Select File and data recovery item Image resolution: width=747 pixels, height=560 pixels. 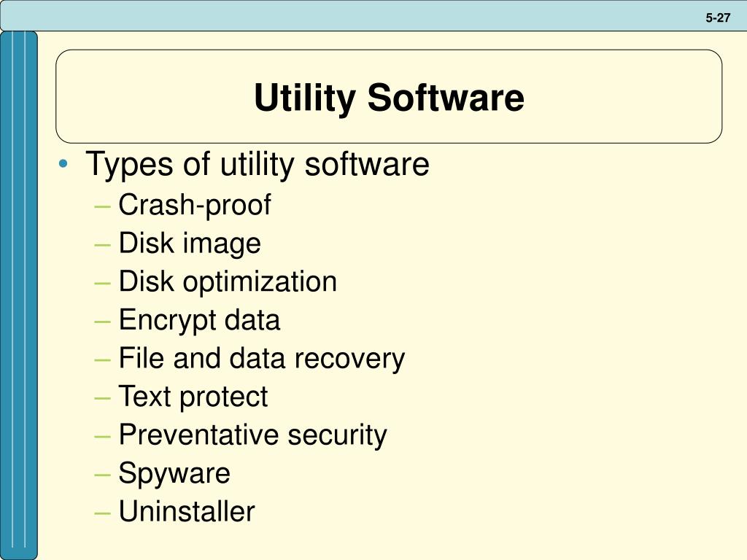(262, 358)
